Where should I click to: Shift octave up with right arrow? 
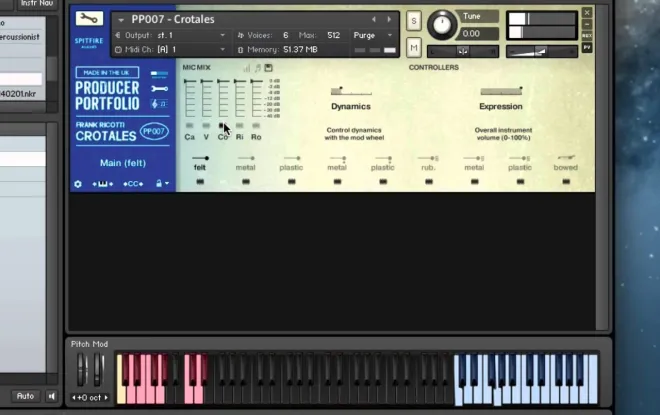(x=106, y=397)
